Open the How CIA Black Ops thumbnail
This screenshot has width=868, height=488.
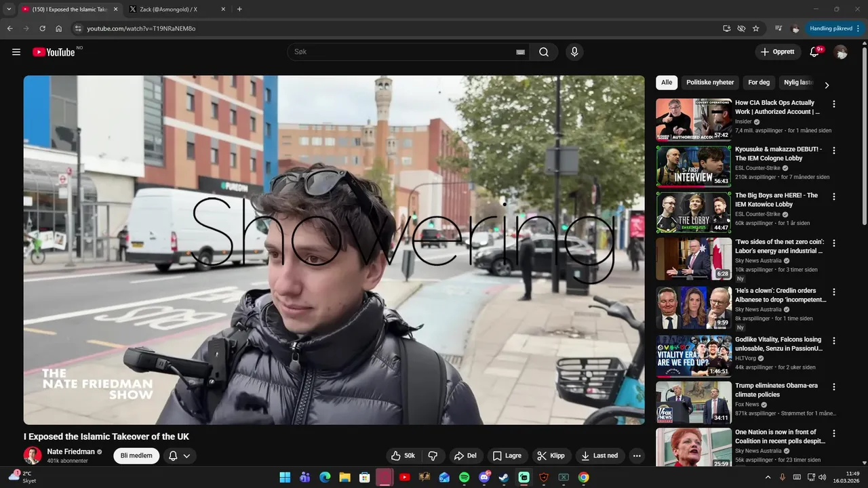click(694, 119)
